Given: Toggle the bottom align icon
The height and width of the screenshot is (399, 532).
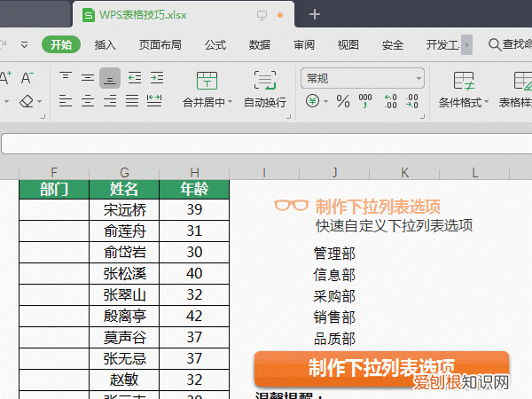Looking at the screenshot, I should pos(110,78).
